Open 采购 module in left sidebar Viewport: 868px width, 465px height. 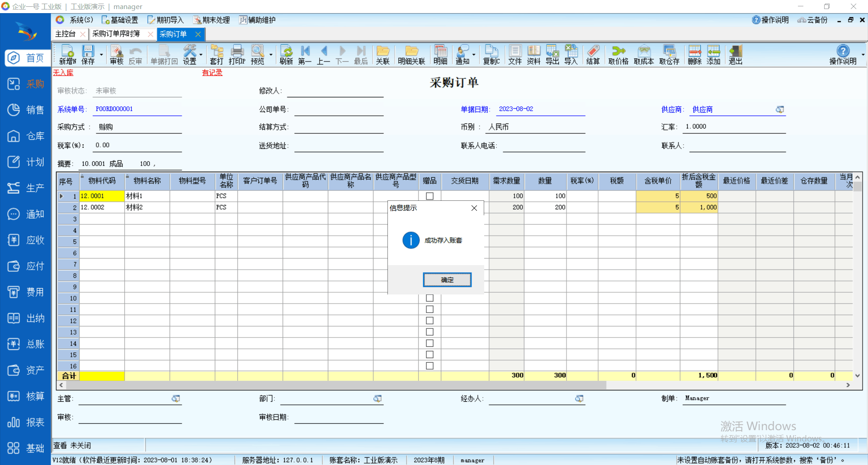tap(26, 84)
